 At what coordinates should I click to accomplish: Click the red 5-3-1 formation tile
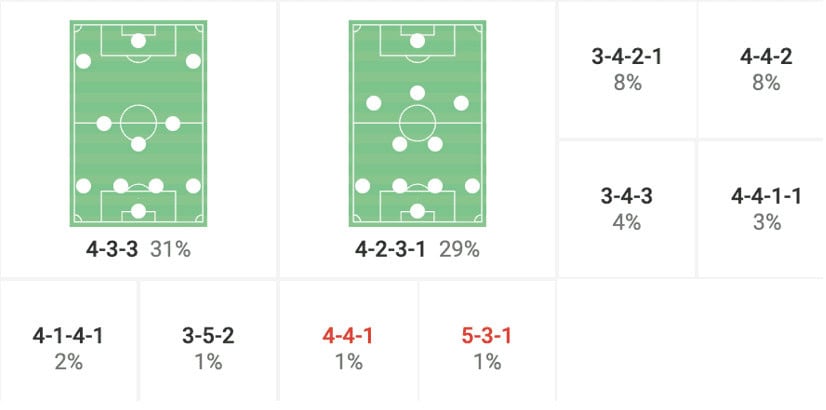[x=487, y=347]
